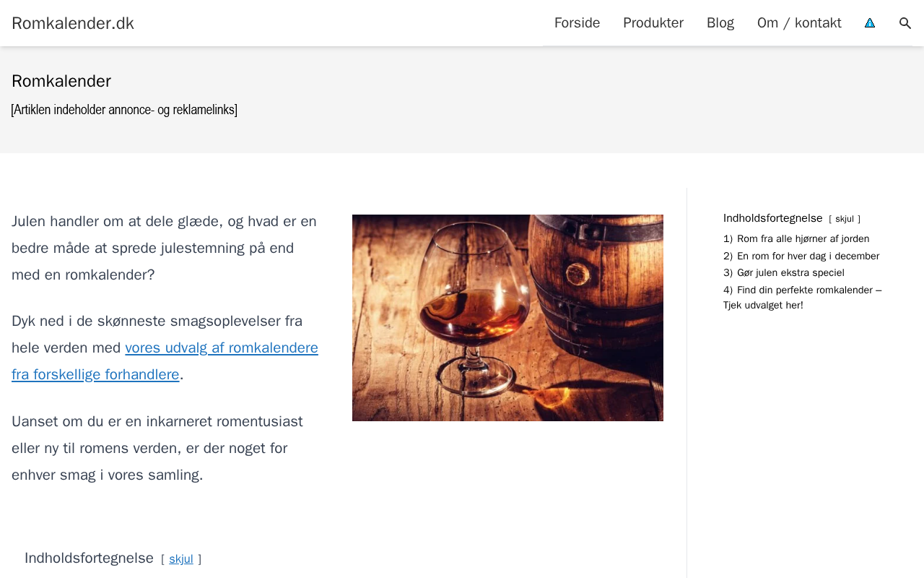Go to the Forside menu item
The height and width of the screenshot is (578, 924).
(x=577, y=23)
